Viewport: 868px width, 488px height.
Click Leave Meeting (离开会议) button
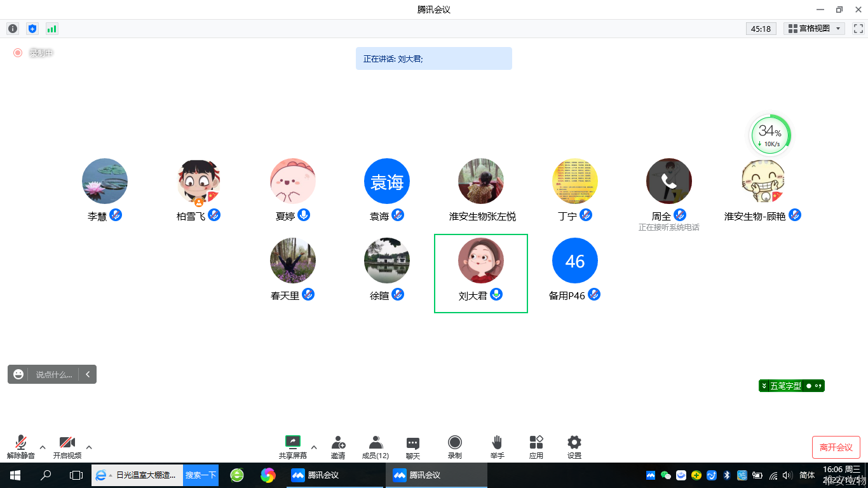click(836, 447)
